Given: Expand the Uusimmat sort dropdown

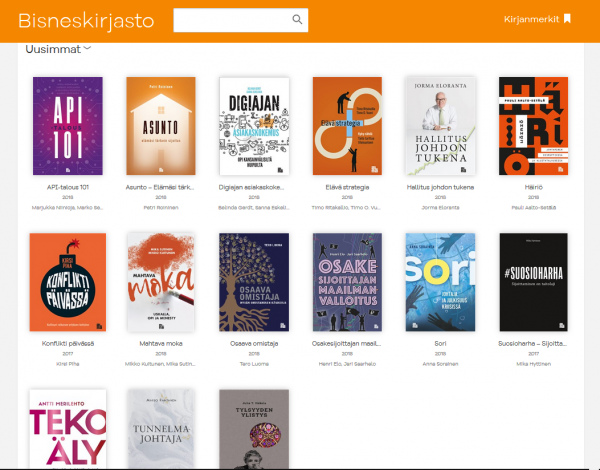Looking at the screenshot, I should (x=59, y=49).
